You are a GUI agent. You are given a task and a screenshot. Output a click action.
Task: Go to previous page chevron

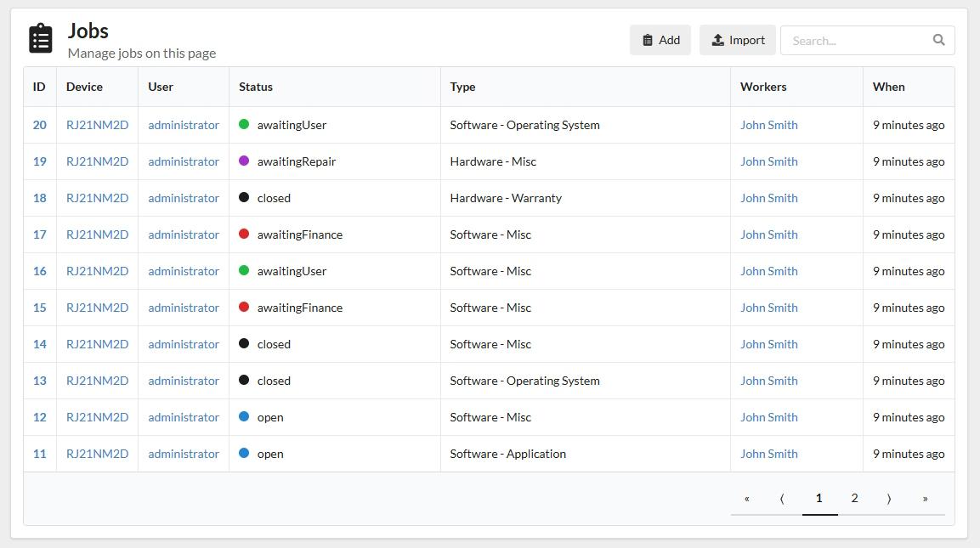(782, 499)
